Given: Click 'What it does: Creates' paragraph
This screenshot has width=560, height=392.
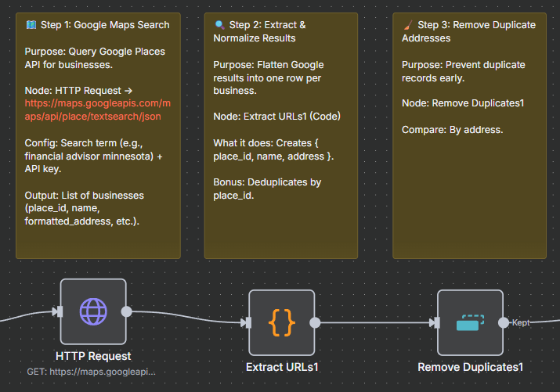Looking at the screenshot, I should point(273,149).
